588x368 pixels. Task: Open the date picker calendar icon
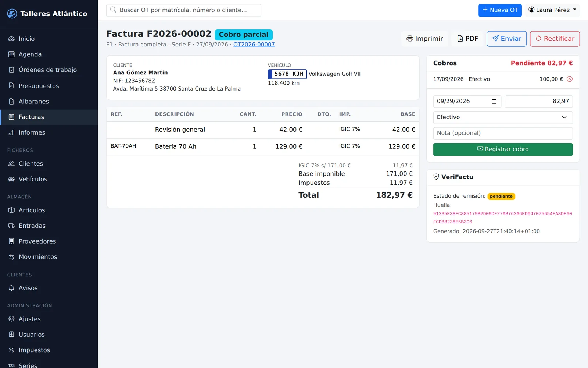click(x=494, y=101)
